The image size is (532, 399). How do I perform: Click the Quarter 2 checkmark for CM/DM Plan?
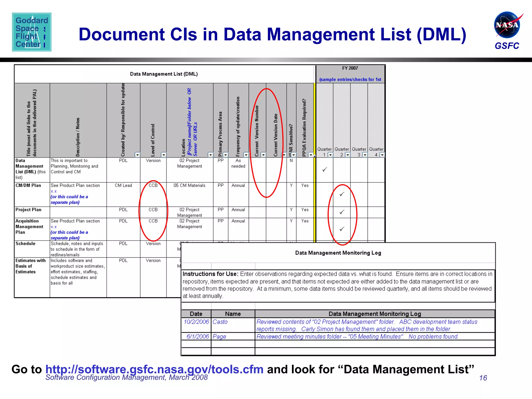342,194
